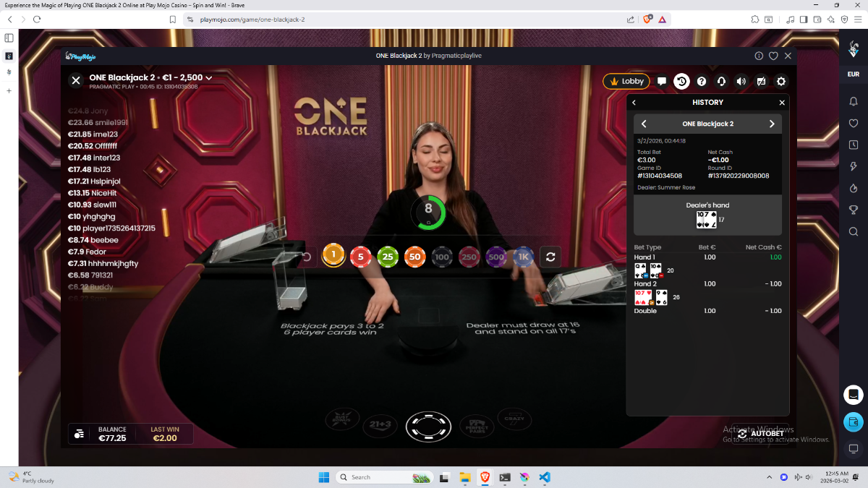Viewport: 868px width, 488px height.
Task: Select the red 5 chip
Action: tap(361, 257)
